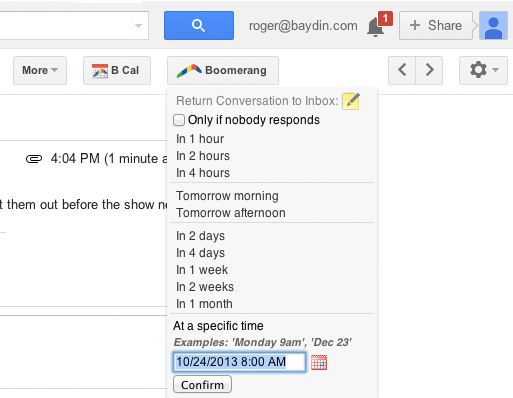Click the blue profile avatar icon
Viewport: 513px width, 398px height.
click(493, 26)
